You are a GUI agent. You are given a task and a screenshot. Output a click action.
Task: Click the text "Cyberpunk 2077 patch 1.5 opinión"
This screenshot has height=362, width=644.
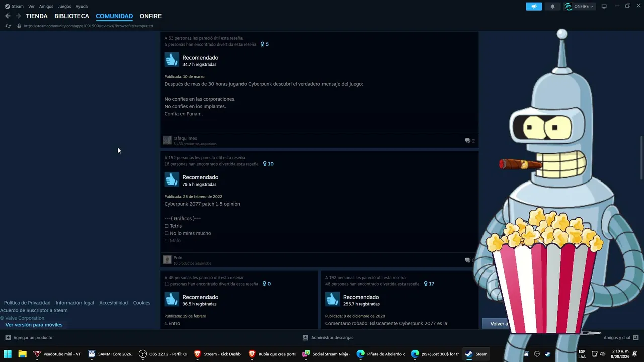[202, 204]
